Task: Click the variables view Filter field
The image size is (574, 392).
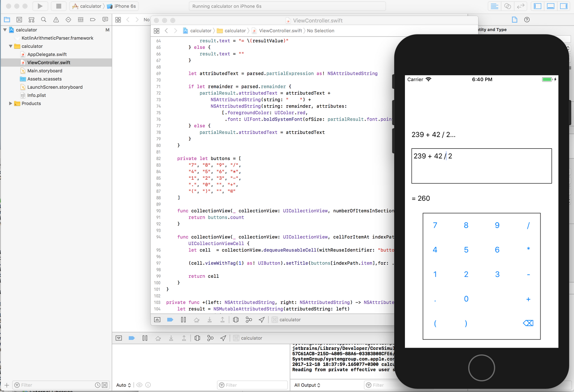Action: tap(252, 385)
